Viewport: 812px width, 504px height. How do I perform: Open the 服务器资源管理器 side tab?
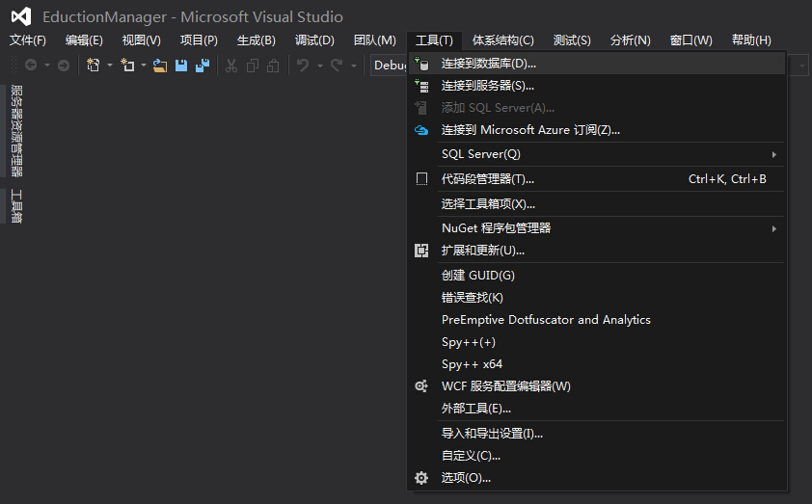(x=16, y=130)
